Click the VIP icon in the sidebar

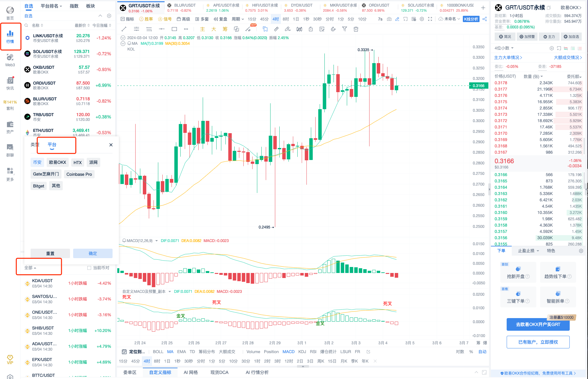(x=10, y=360)
